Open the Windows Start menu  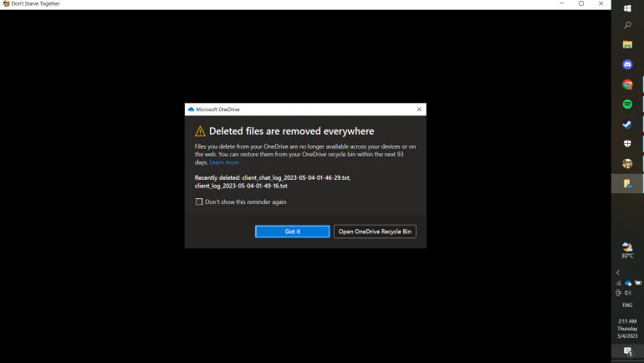pos(627,8)
